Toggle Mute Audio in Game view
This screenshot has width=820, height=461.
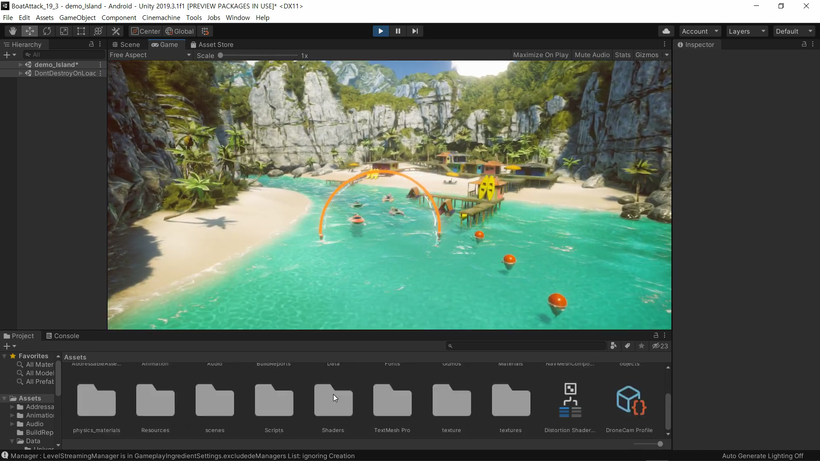[592, 55]
